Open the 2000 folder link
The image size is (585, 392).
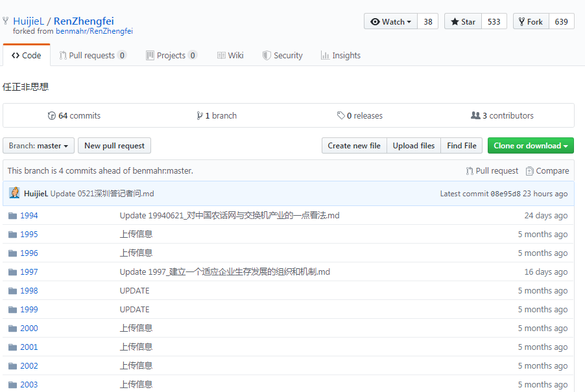tap(29, 329)
